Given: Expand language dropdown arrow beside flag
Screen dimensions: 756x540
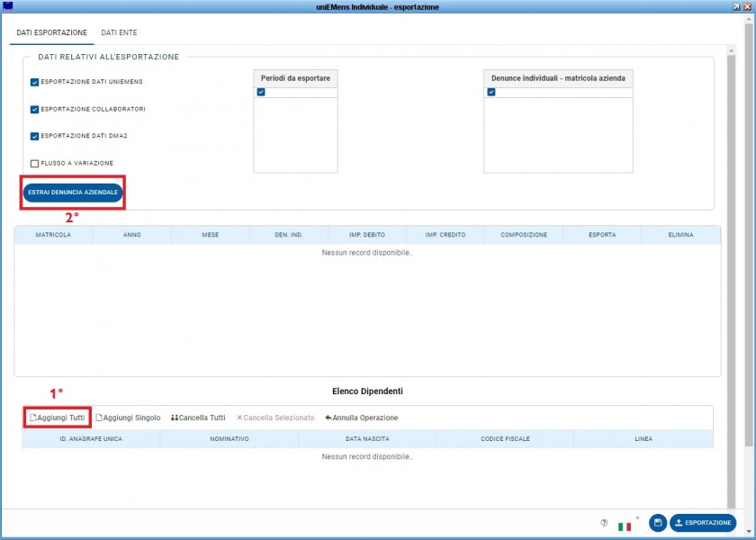Looking at the screenshot, I should 637,518.
